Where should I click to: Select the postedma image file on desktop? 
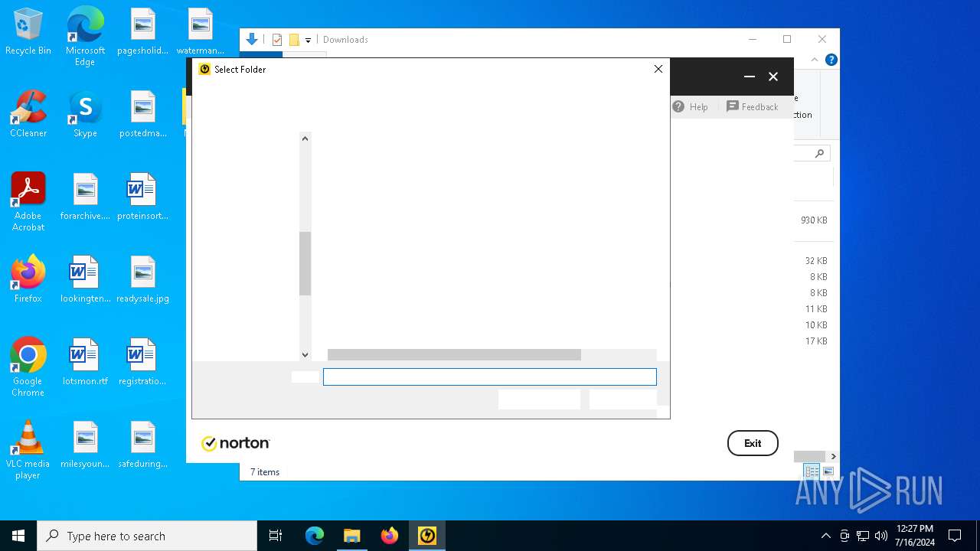click(142, 115)
